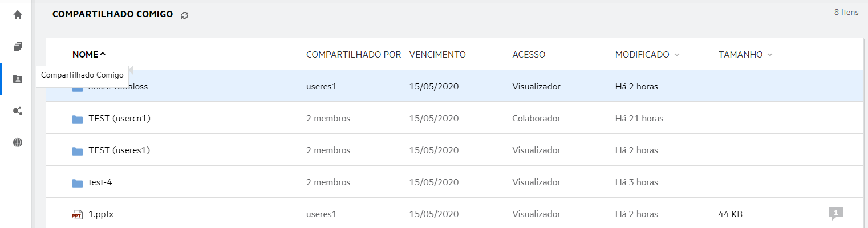The height and width of the screenshot is (228, 868).
Task: Expand the MODIFICADO sort chevron
Action: [x=677, y=55]
